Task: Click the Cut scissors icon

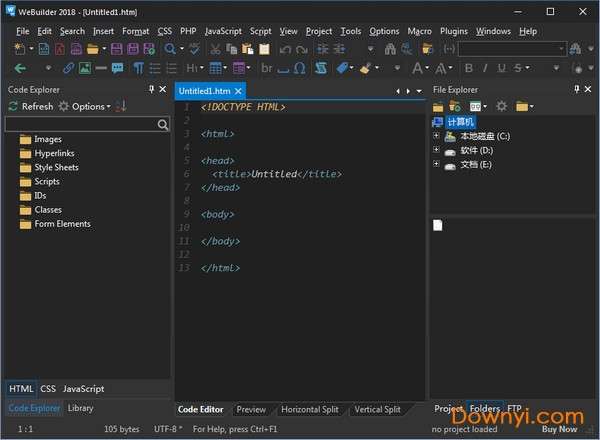Action: click(x=216, y=49)
